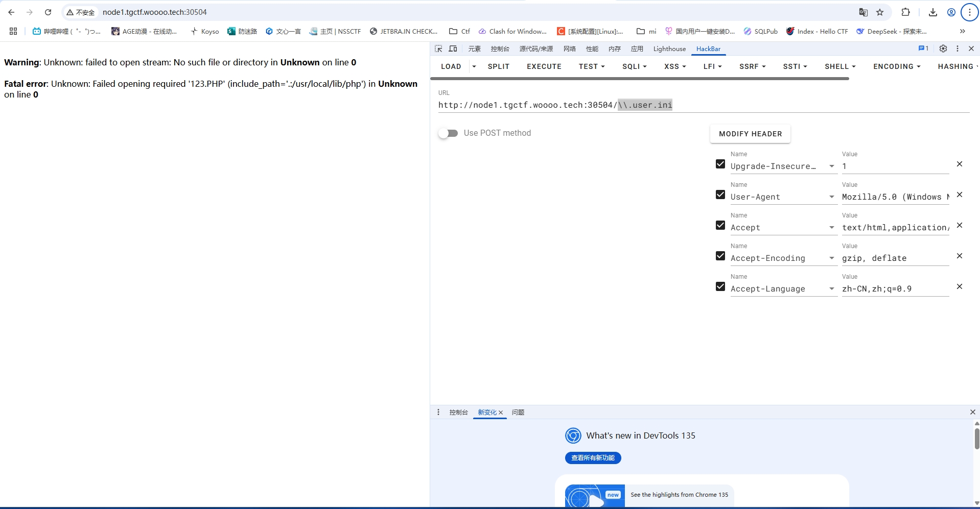Uncheck the Accept header checkbox
The height and width of the screenshot is (509, 980).
click(x=720, y=225)
